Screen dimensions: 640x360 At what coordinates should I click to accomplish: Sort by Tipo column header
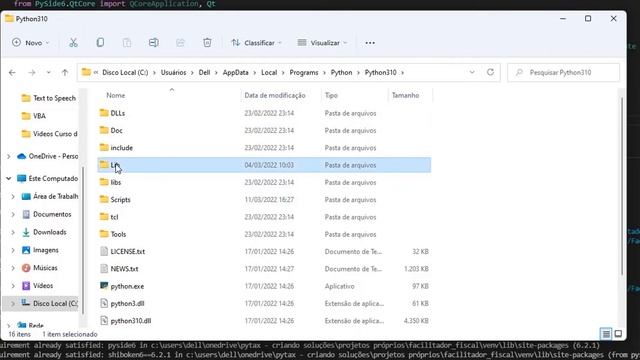point(331,95)
